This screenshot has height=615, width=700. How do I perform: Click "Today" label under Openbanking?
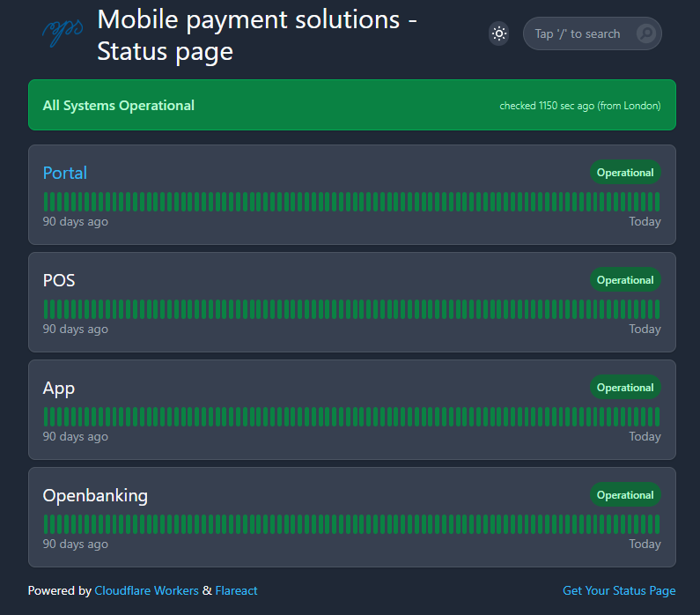click(645, 544)
